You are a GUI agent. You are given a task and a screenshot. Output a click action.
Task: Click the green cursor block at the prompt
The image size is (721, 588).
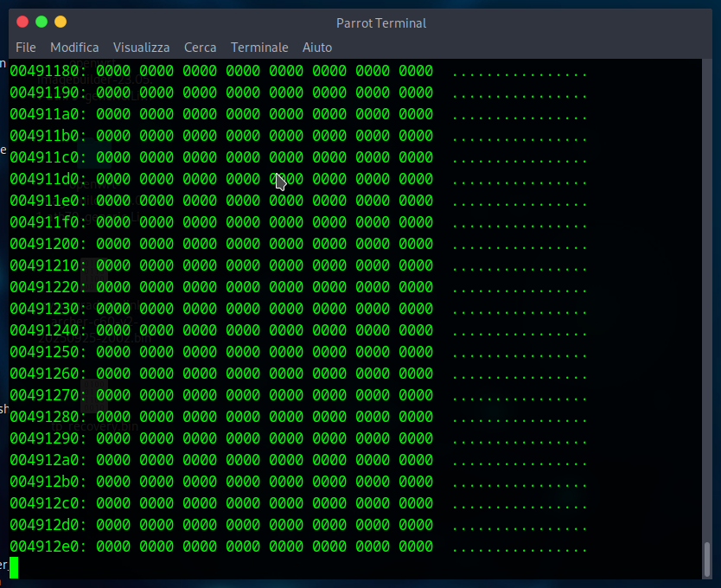[14, 567]
